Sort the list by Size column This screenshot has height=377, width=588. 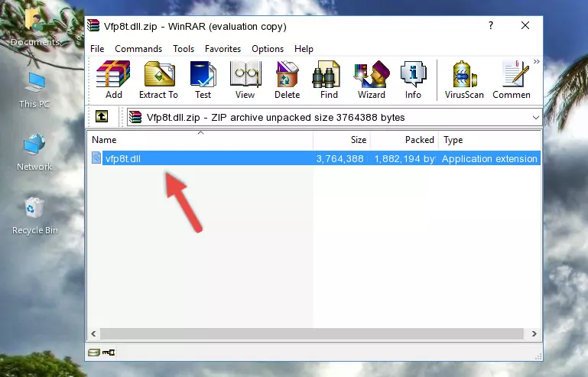coord(342,140)
